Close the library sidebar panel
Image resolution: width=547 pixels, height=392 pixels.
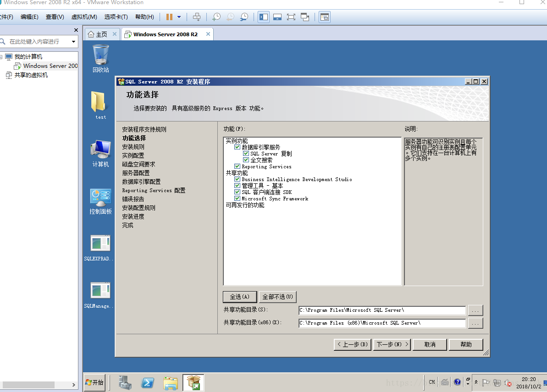[76, 30]
